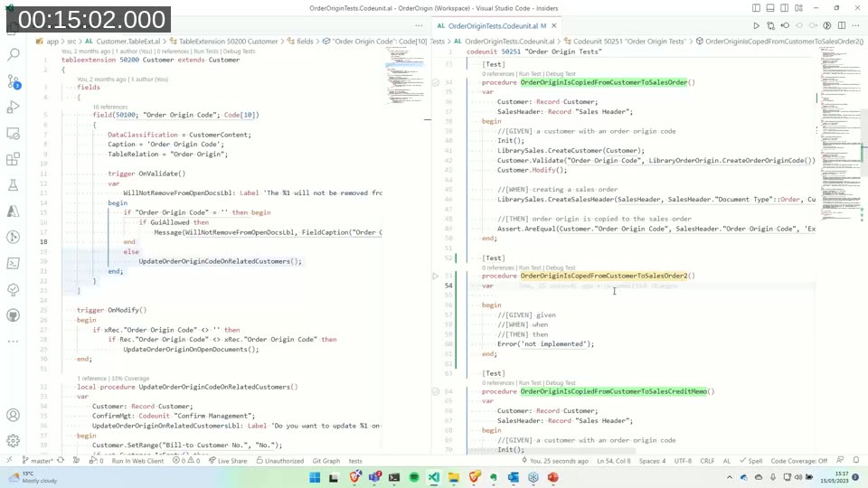Open changes compare icon in editor toolbar
The width and height of the screenshot is (868, 488).
click(x=770, y=25)
